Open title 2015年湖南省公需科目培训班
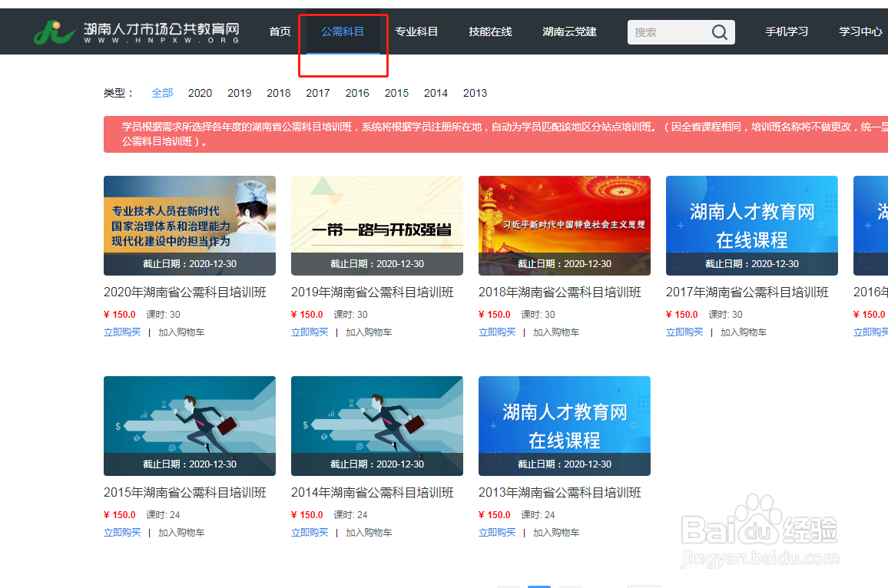The height and width of the screenshot is (588, 888). [x=185, y=492]
